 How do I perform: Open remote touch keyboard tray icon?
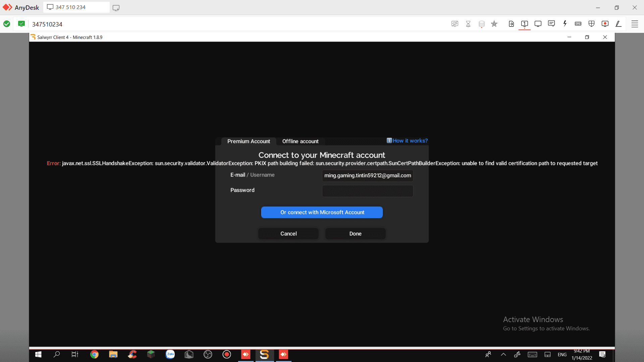pyautogui.click(x=532, y=355)
